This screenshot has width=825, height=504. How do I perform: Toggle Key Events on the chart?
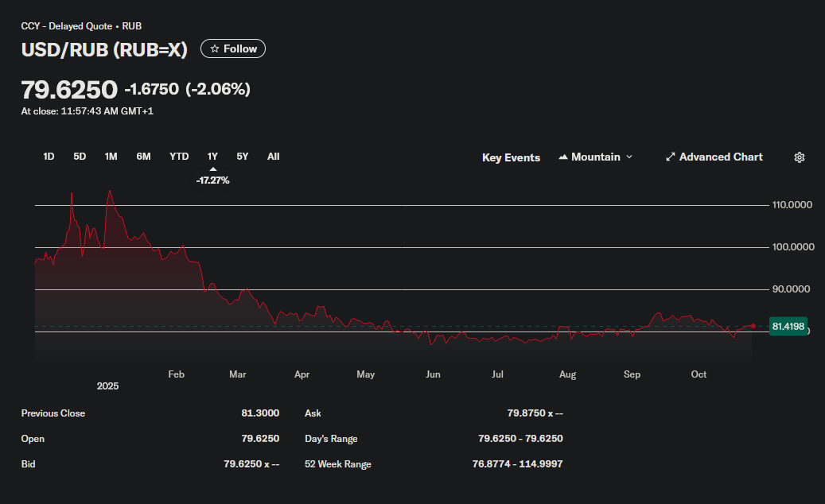tap(511, 157)
